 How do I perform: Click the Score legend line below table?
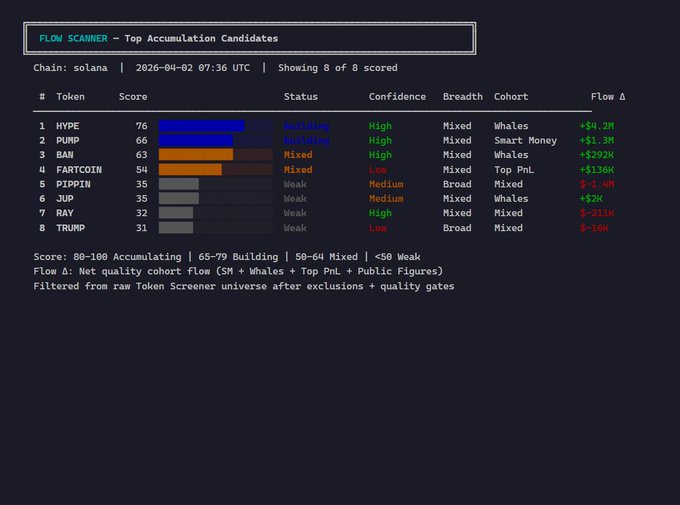[227, 257]
